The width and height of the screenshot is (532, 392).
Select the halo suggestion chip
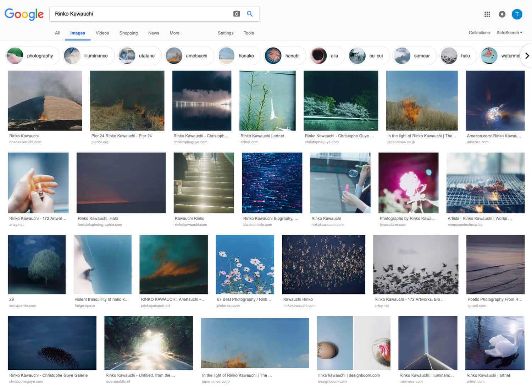458,56
